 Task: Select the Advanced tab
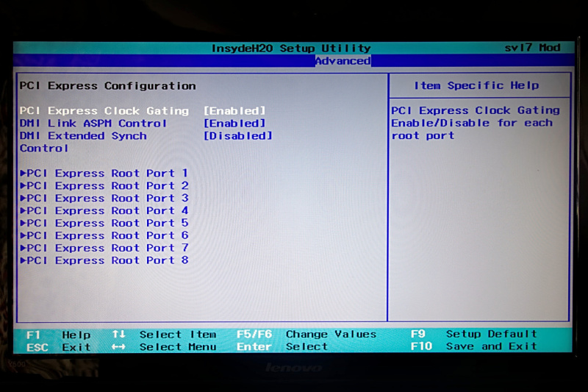tap(343, 61)
